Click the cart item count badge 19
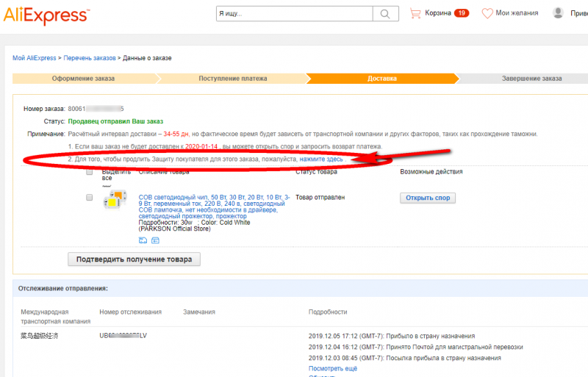This screenshot has width=588, height=377. [x=462, y=13]
